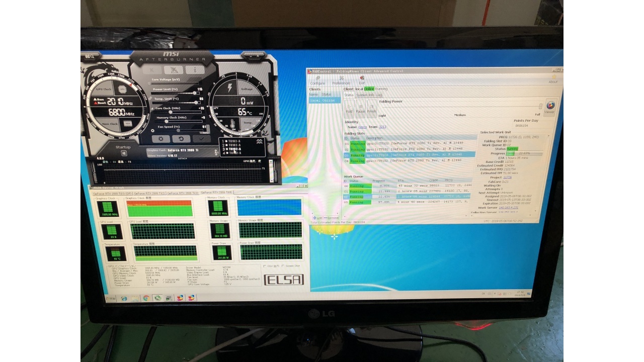Click Afterburner DETACH monitor label
This screenshot has height=362, width=644.
pyautogui.click(x=182, y=159)
